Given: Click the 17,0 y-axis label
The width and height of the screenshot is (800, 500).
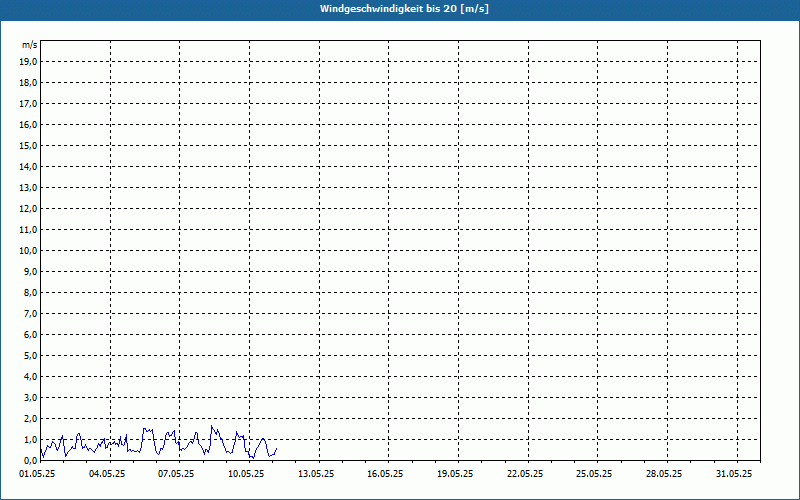Looking at the screenshot, I should (28, 104).
